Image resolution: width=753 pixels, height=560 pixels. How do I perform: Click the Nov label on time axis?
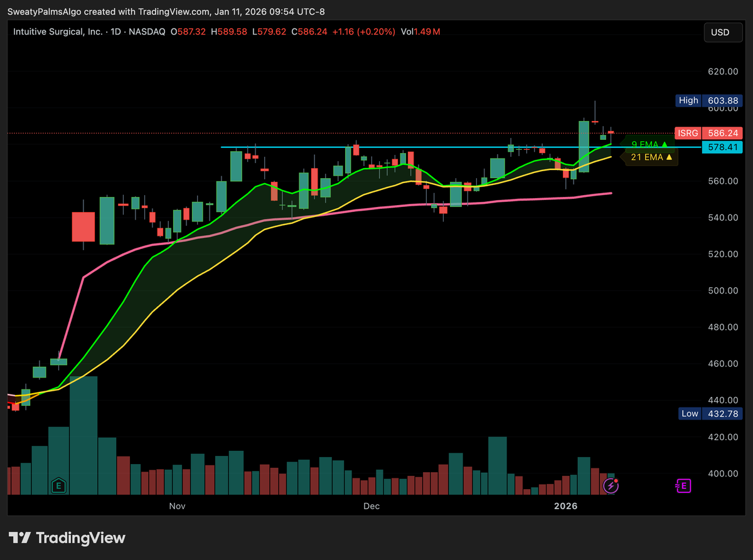tap(177, 505)
